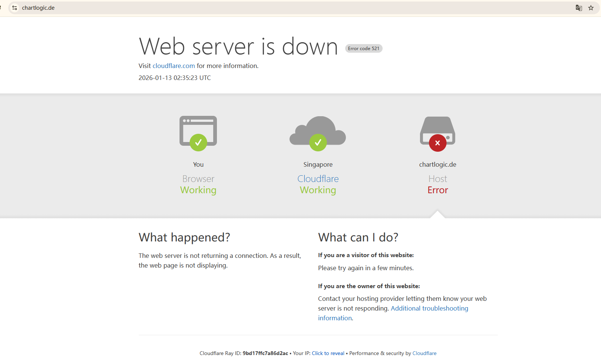The height and width of the screenshot is (364, 601).
Task: Click the 'Performance & security by' text
Action: pos(380,353)
